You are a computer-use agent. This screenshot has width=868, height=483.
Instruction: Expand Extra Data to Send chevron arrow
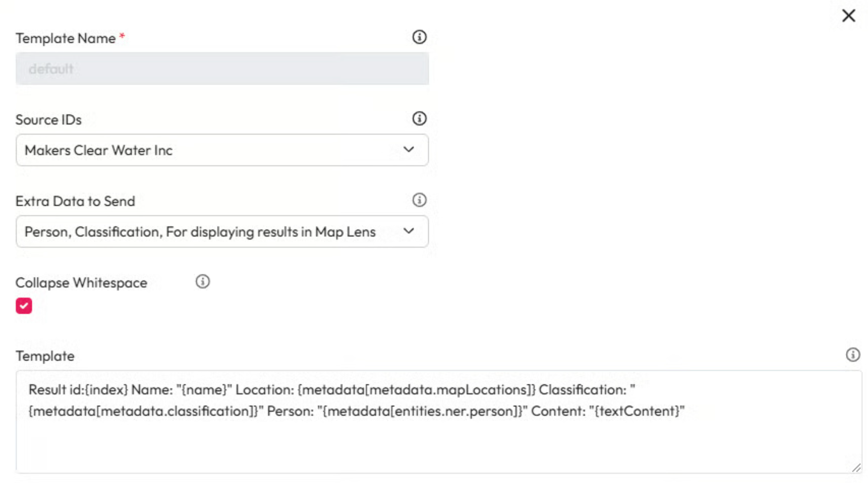(x=408, y=231)
